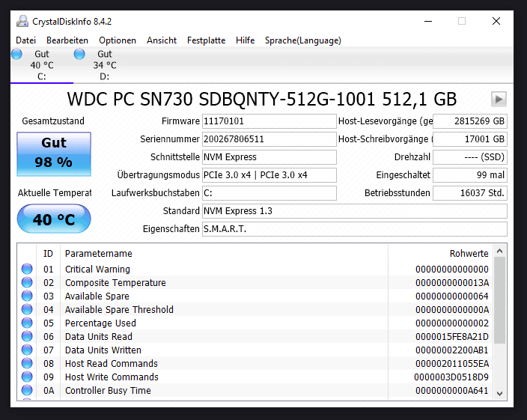Click the Drehzahl value ---- (SSD)
The width and height of the screenshot is (527, 420).
coord(470,157)
